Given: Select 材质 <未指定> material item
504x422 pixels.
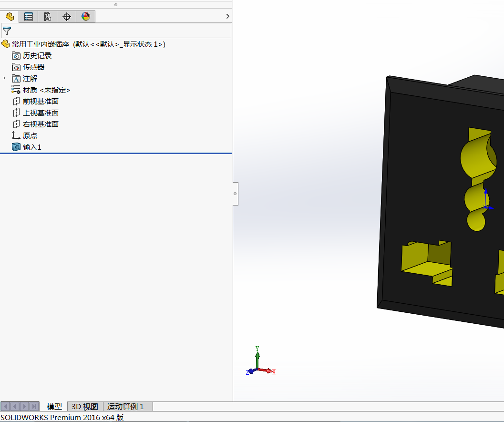Looking at the screenshot, I should [x=46, y=90].
